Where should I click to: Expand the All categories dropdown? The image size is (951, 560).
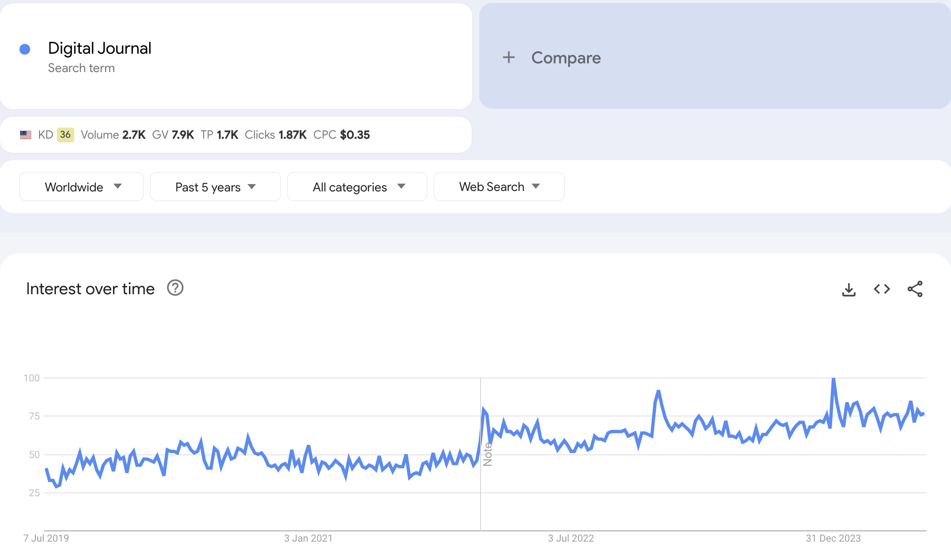[x=357, y=187]
